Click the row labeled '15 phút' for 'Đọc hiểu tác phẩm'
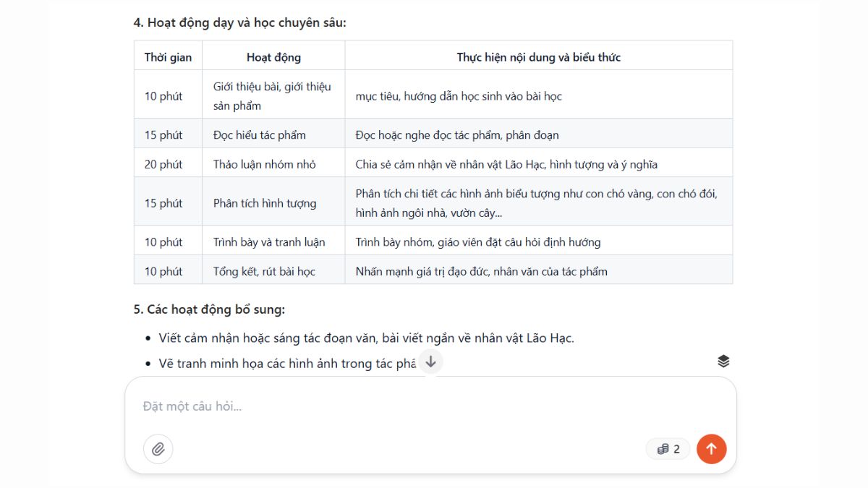Screen dimensions: 868x488 pos(168,134)
